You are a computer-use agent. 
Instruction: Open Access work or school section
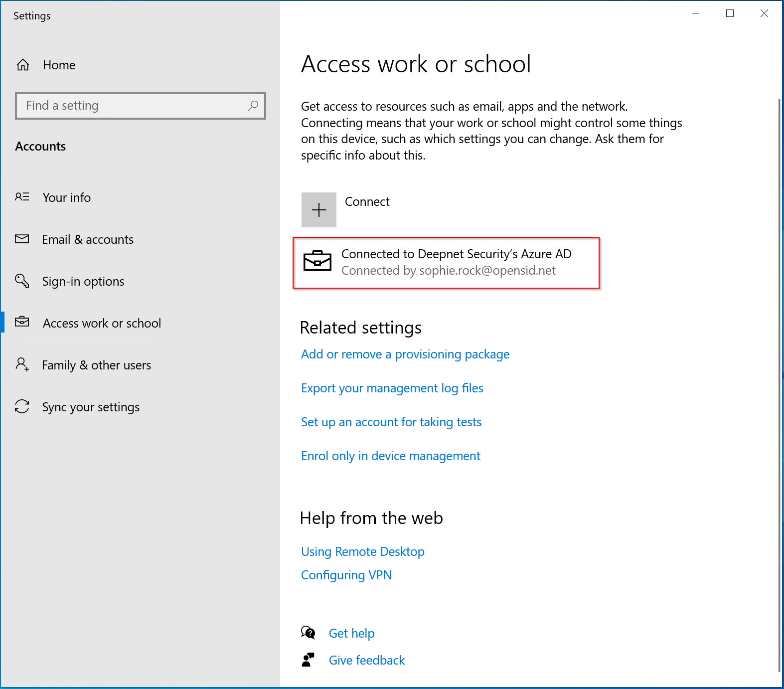click(102, 323)
